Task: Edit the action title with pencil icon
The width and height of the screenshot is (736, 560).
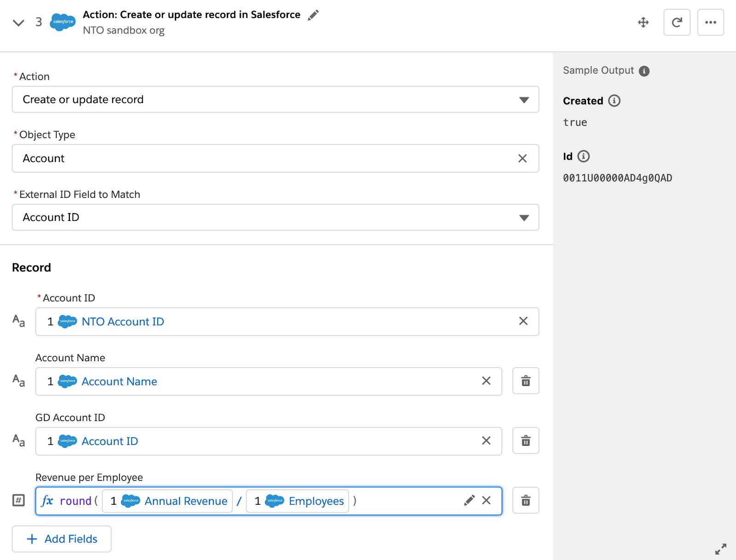Action: [x=313, y=15]
